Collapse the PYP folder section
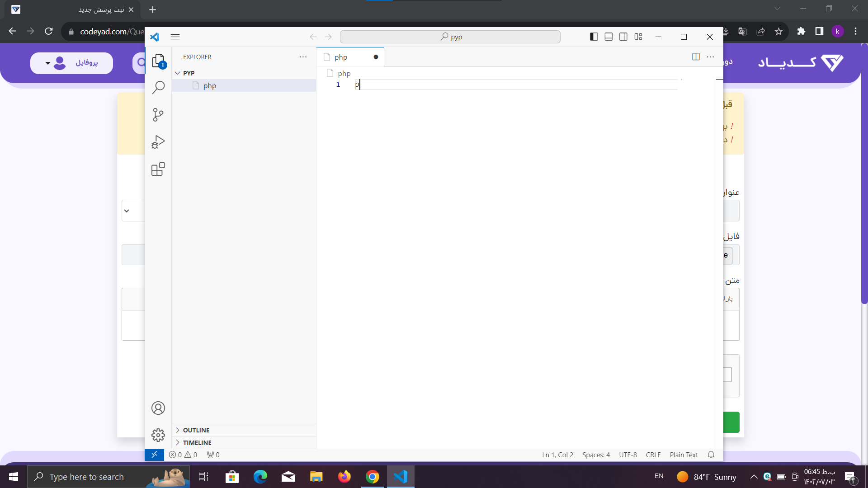The width and height of the screenshot is (868, 488). [178, 73]
